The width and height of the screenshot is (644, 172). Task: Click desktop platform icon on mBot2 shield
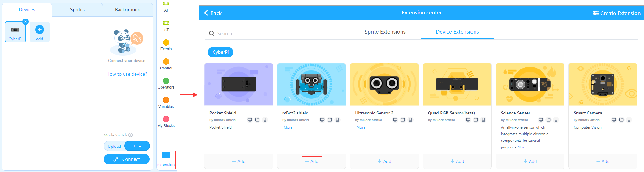(322, 120)
